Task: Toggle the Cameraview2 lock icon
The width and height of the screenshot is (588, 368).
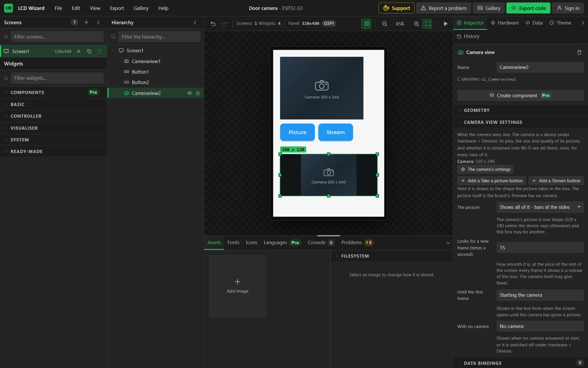Action: point(198,93)
